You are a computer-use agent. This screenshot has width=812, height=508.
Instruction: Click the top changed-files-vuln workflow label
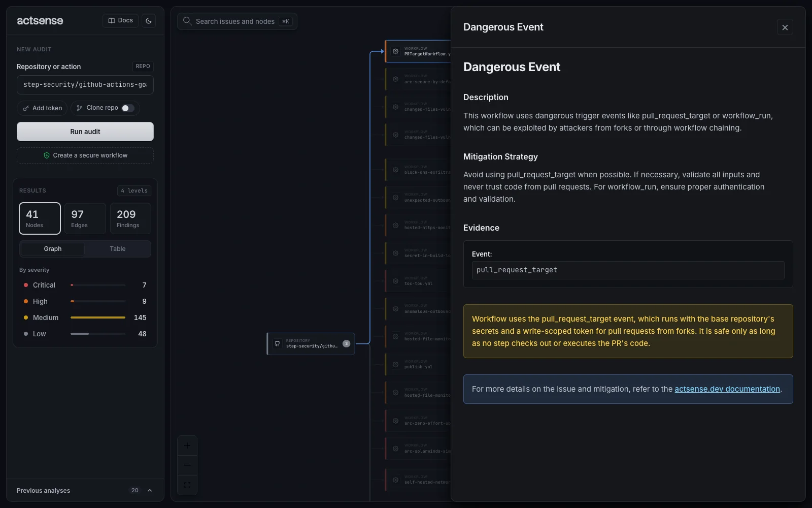tap(427, 109)
